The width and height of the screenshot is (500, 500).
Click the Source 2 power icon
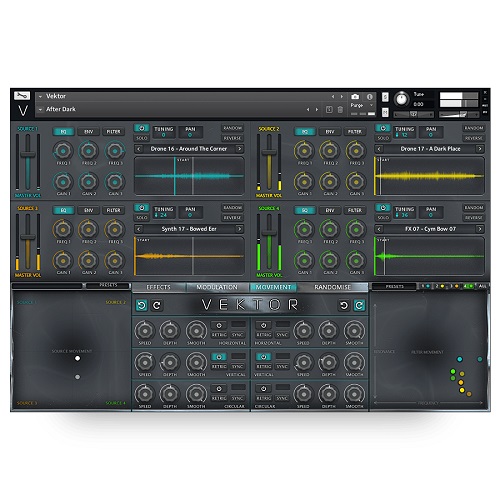point(383,128)
